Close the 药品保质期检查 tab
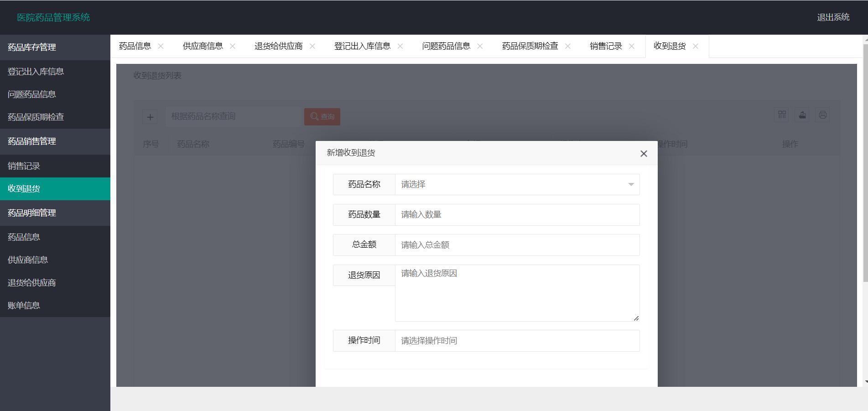868x411 pixels. pyautogui.click(x=568, y=46)
